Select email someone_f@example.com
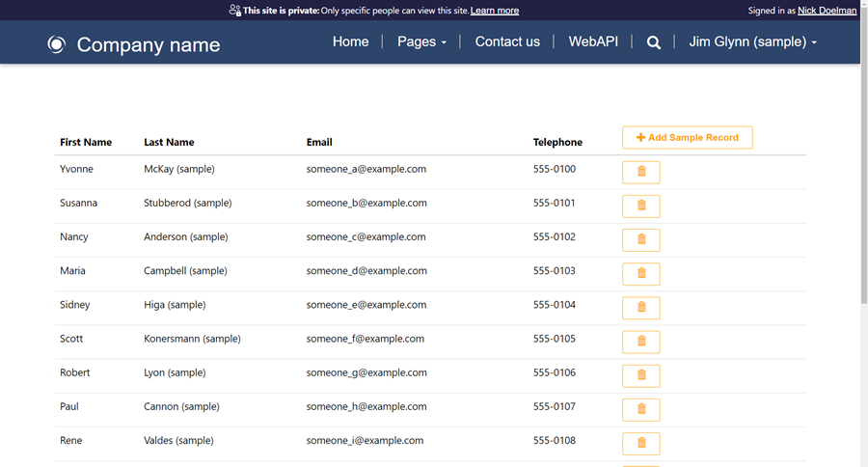The image size is (868, 467). [366, 339]
